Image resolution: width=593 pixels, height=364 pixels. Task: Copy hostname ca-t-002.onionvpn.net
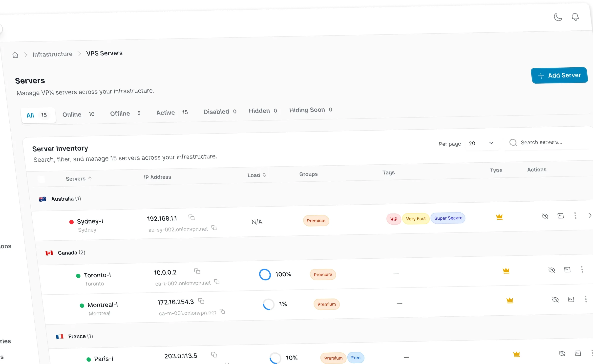point(217,282)
